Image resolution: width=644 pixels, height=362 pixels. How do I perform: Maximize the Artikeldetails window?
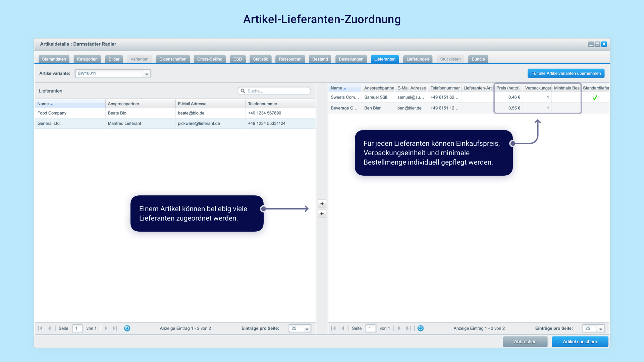coord(597,44)
